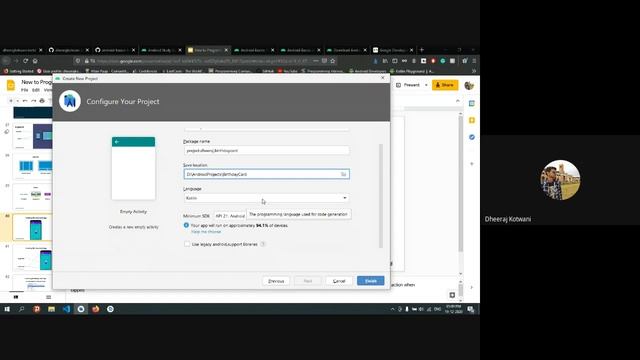Viewport: 640px width, 360px height.
Task: Collapse the Slides toolbar with the chevron
Action: 458,101
